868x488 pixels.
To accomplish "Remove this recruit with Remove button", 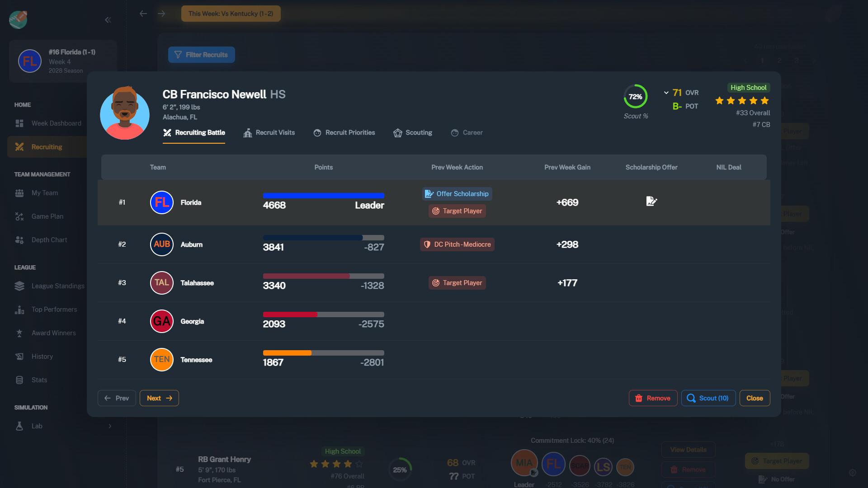I will coord(653,398).
